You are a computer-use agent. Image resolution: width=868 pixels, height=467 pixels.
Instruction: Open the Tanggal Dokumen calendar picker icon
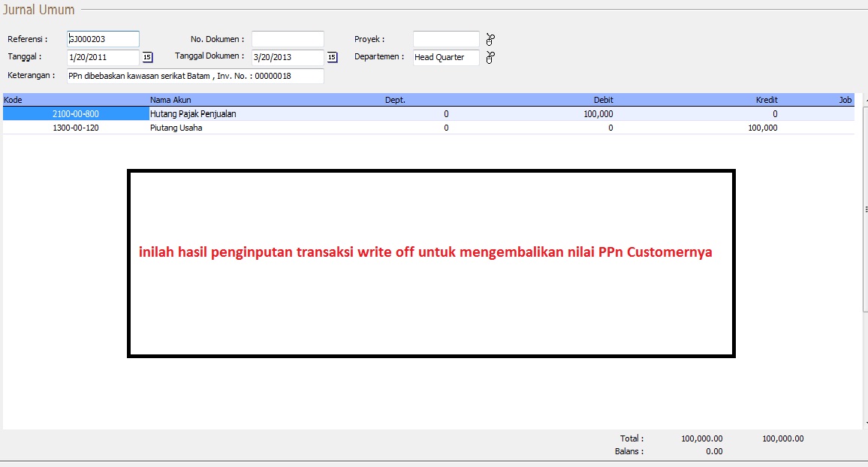(332, 57)
